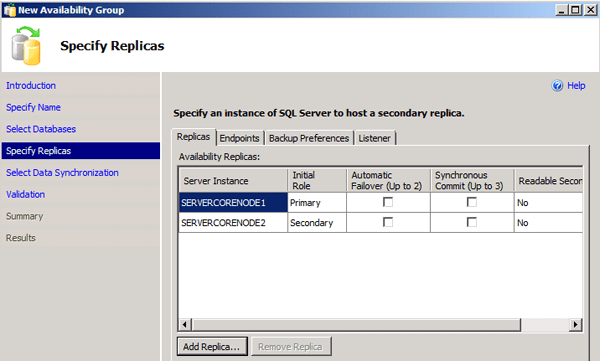
Task: Click the horizontal scrollbar left arrow
Action: pos(185,325)
